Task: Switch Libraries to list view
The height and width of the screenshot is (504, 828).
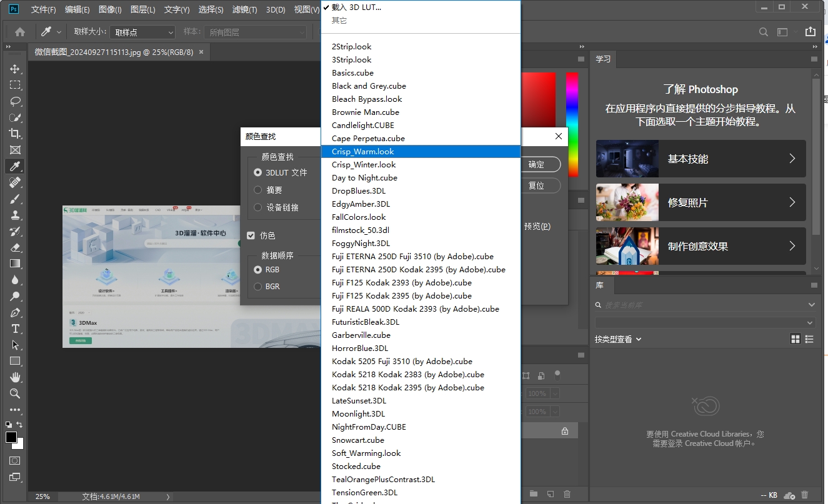Action: click(x=810, y=339)
